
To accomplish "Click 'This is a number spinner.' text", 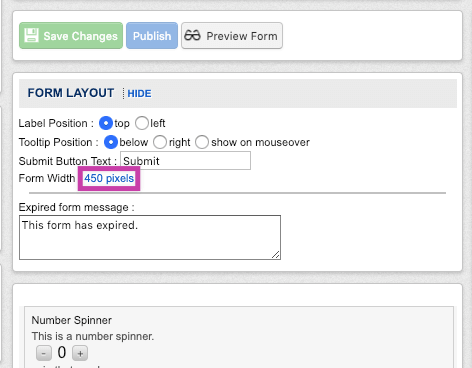I will tap(93, 336).
